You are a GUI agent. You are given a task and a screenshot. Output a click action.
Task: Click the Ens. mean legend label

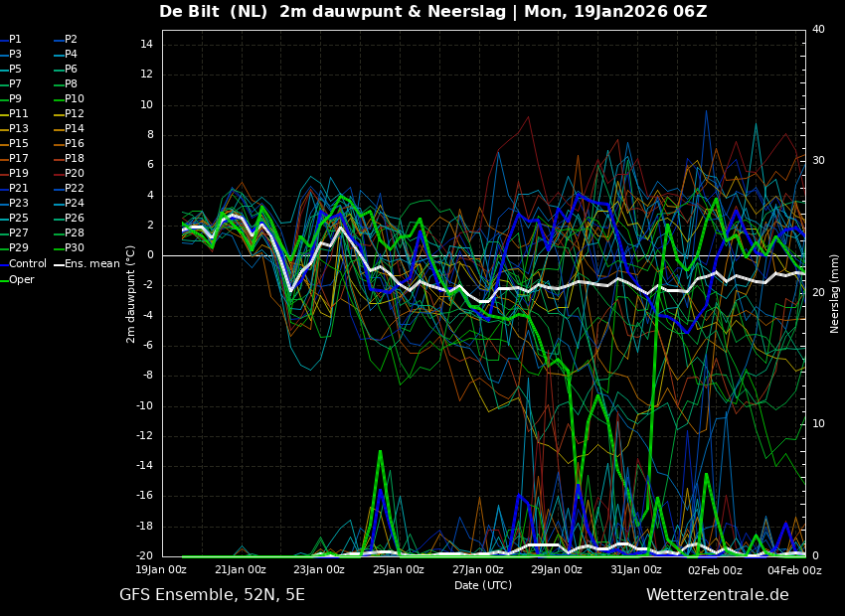pos(92,264)
